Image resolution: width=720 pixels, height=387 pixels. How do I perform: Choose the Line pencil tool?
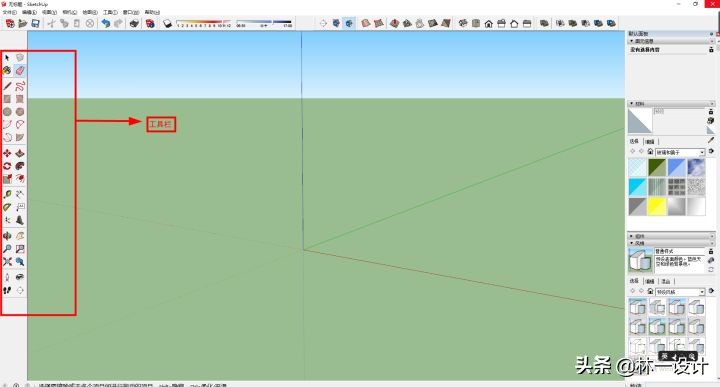click(x=7, y=86)
